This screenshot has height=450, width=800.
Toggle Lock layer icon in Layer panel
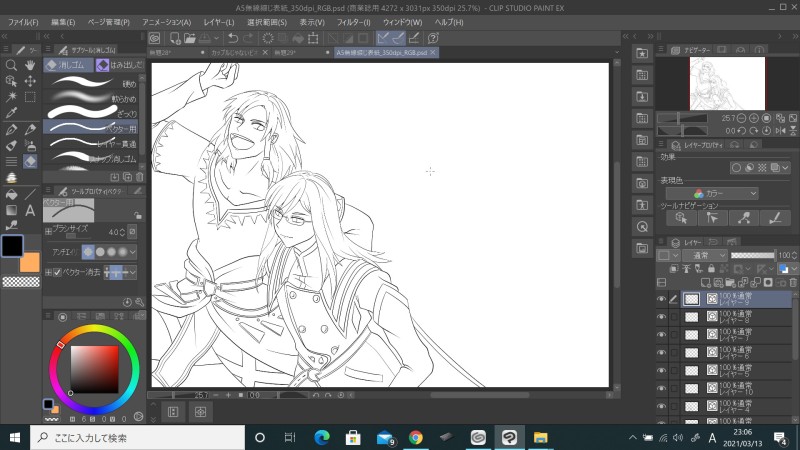711,269
